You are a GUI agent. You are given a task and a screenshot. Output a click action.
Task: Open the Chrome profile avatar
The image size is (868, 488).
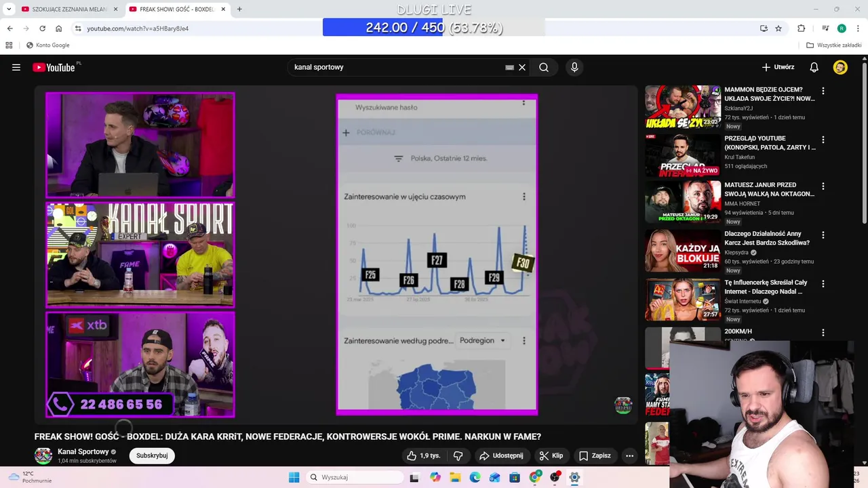pos(842,28)
